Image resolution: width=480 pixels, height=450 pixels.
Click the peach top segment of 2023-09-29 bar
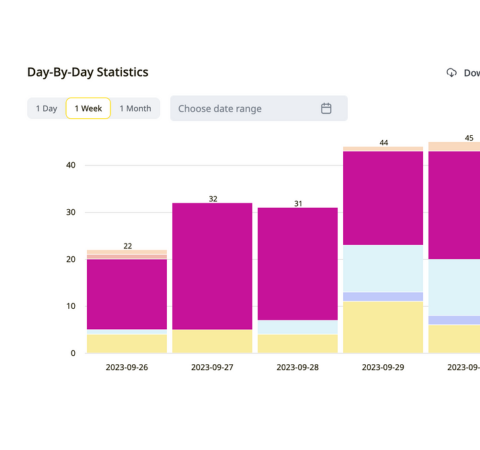tap(383, 149)
